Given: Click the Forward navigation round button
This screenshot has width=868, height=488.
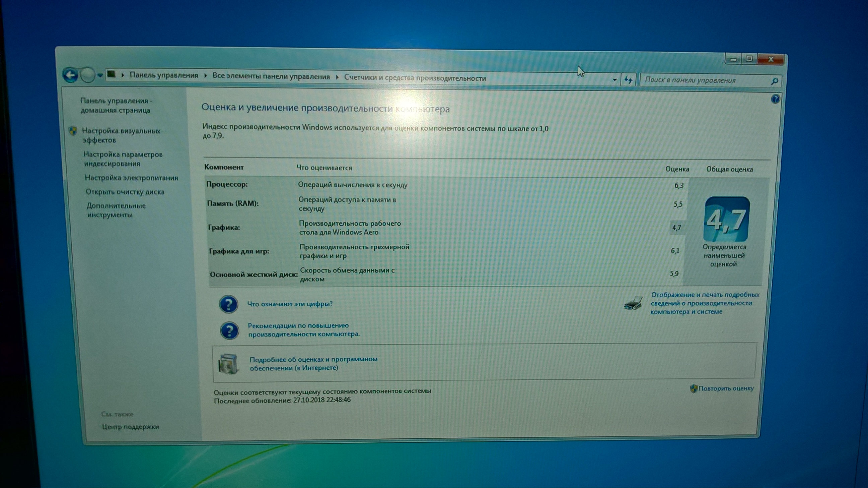Looking at the screenshot, I should (88, 75).
